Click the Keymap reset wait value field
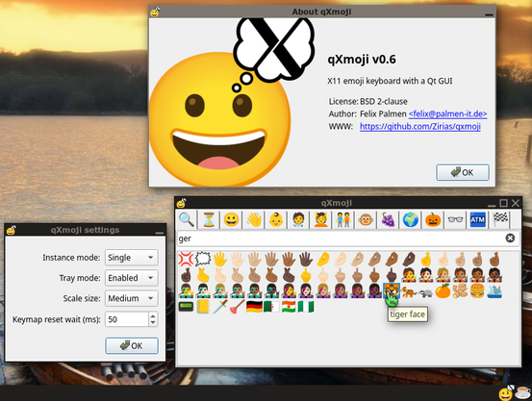The width and height of the screenshot is (532, 401). click(127, 319)
